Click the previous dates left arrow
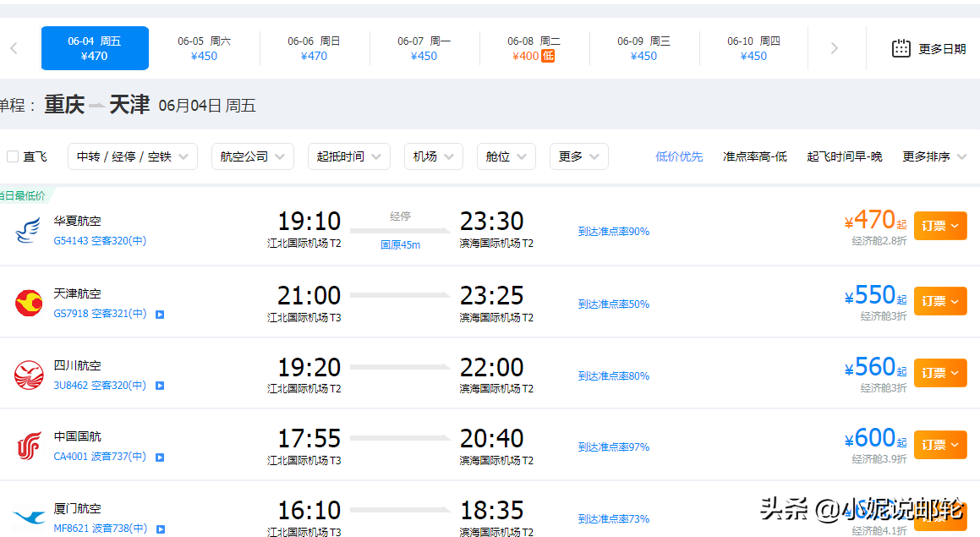 14,48
